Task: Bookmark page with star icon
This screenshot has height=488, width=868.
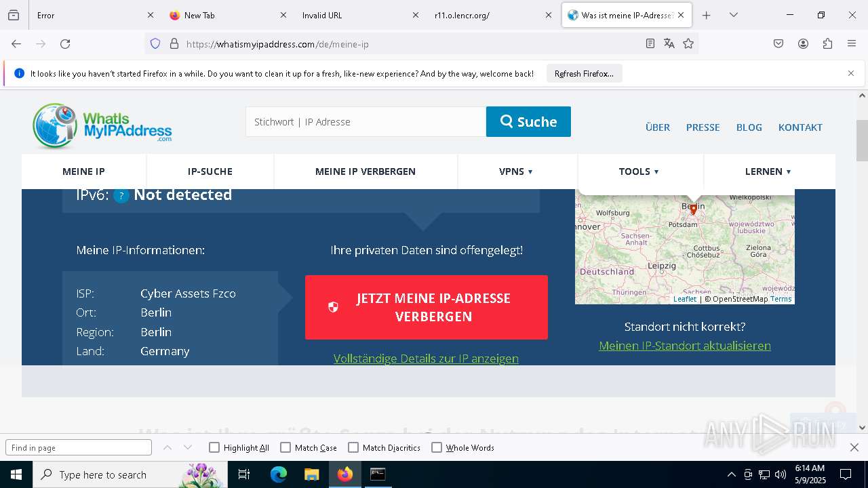Action: tap(688, 44)
